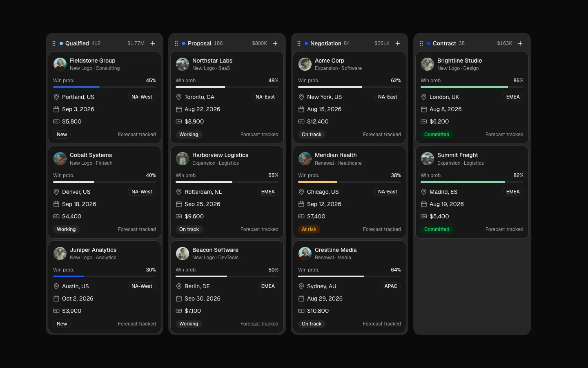
Task: Click calendar icon beside Aug 19, 2026
Action: (x=424, y=204)
